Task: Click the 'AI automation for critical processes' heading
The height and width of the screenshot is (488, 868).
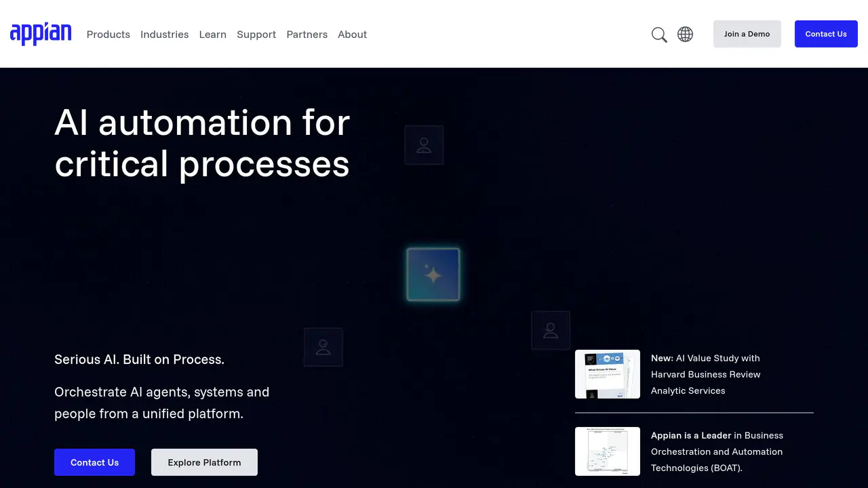Action: pyautogui.click(x=202, y=143)
